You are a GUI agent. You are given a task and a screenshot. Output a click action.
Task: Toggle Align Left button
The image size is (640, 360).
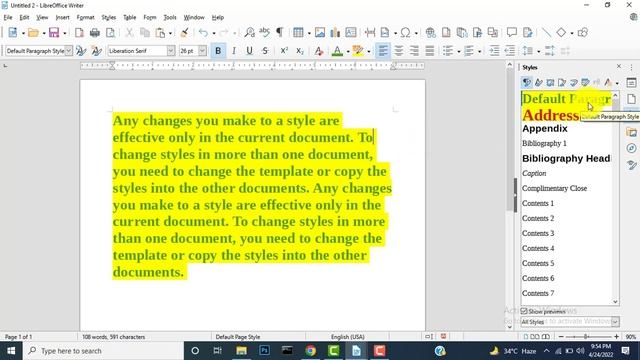pos(382,51)
